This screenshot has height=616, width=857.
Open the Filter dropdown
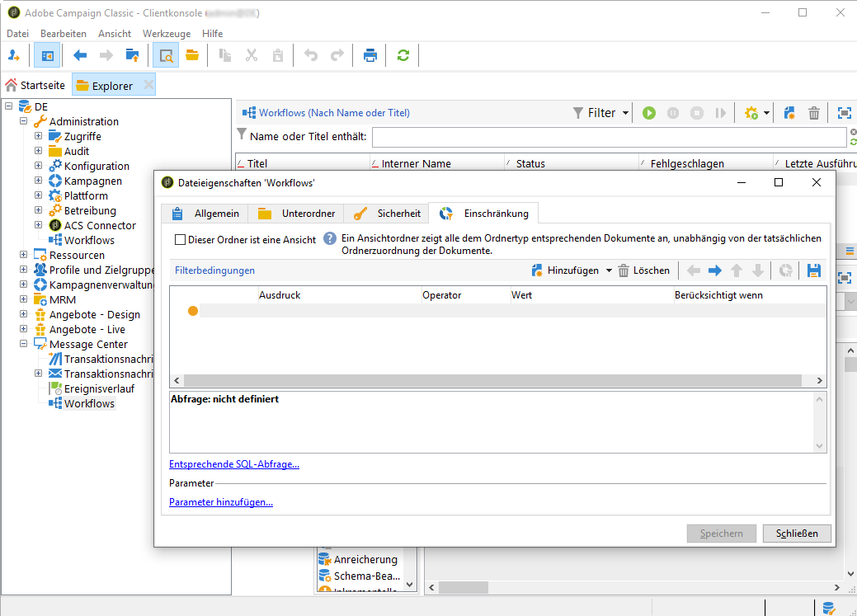click(601, 113)
